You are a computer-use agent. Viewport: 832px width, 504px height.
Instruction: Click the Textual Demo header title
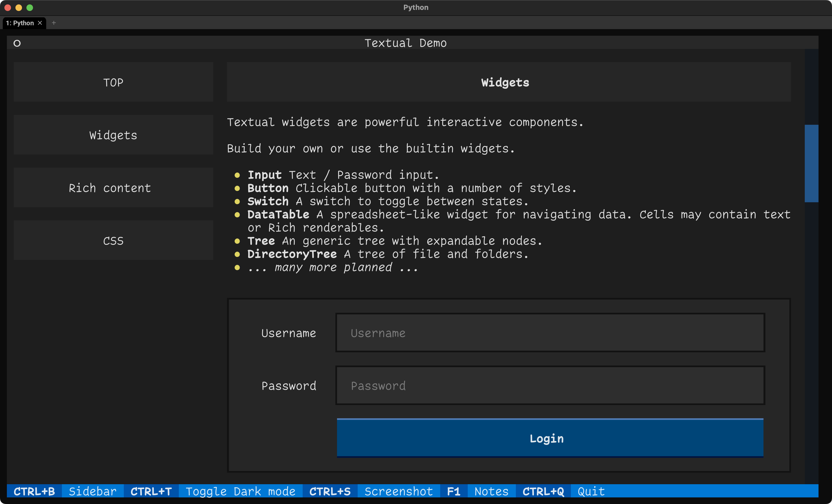click(405, 43)
